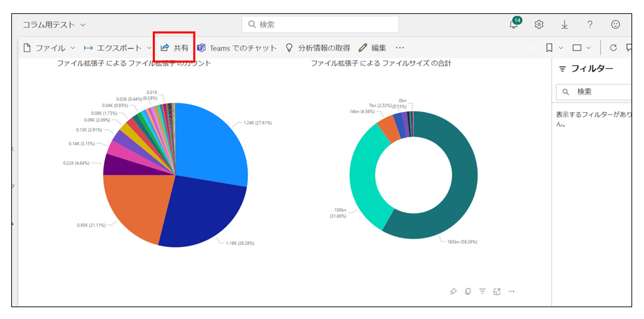This screenshot has height=319, width=644.
Task: Expand the bookmark dropdown chevron
Action: pos(561,48)
